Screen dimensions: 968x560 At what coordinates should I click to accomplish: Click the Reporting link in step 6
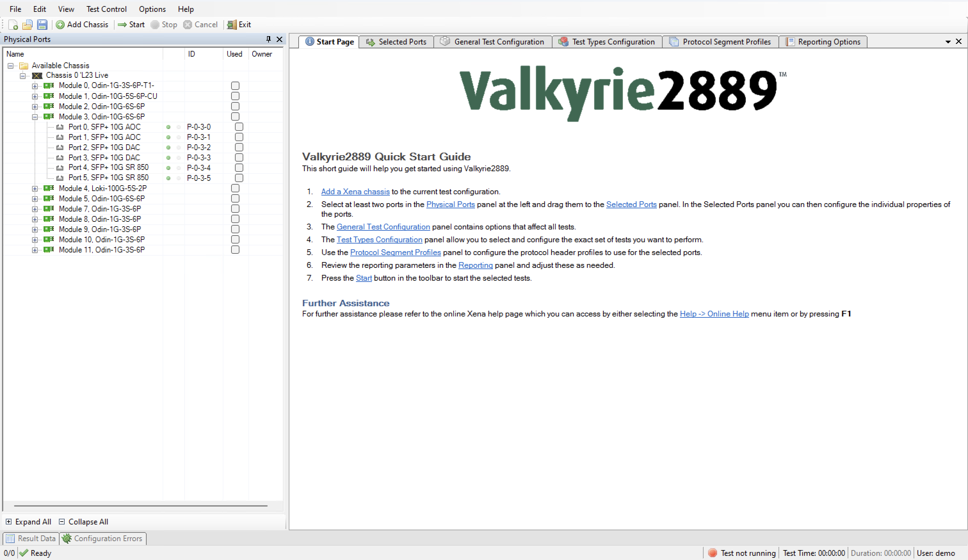(x=476, y=265)
